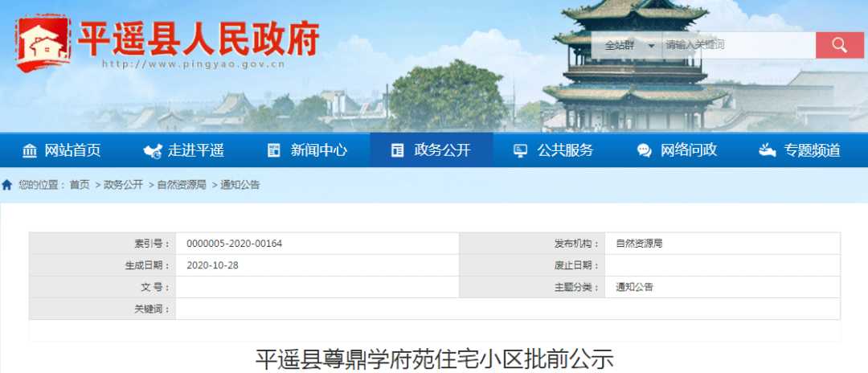Click the 生成日期 label cell
Screen dimensions: 868x373
pos(102,265)
